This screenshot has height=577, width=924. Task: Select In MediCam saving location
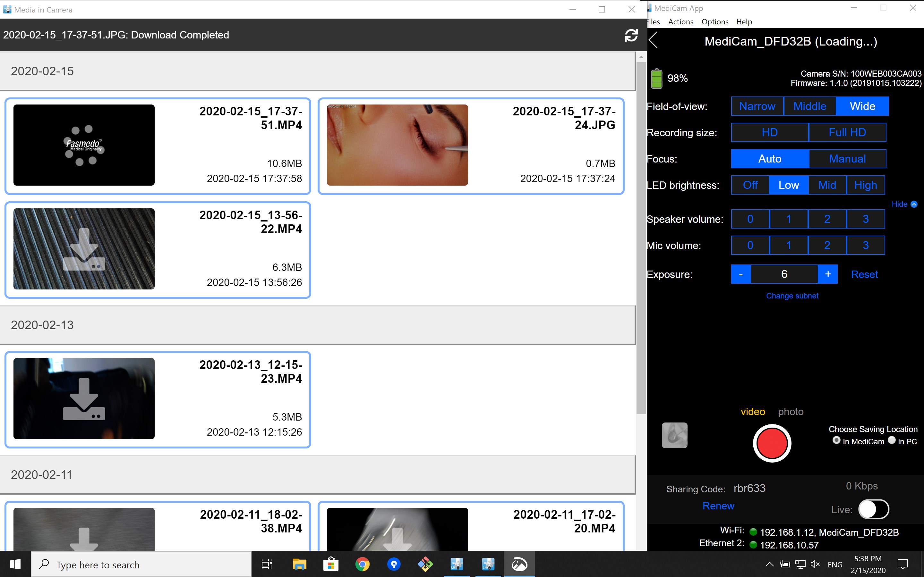tap(836, 440)
